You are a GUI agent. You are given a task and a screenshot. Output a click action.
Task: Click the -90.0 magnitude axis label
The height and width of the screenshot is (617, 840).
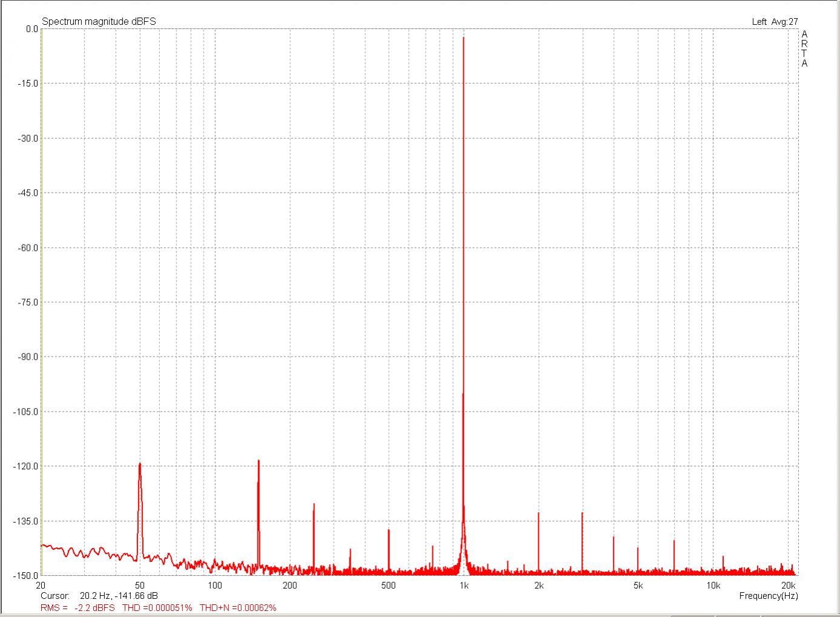coord(28,357)
